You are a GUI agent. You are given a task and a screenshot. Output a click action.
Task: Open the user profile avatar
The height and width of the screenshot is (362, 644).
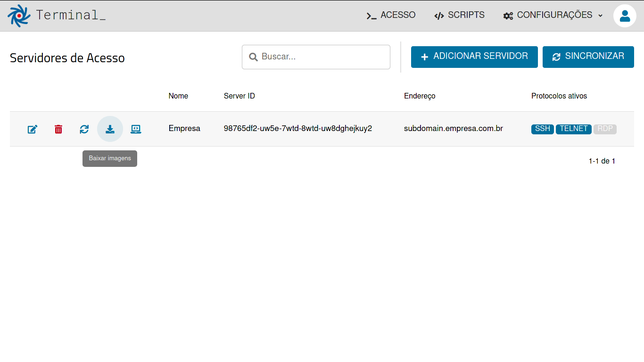[625, 16]
